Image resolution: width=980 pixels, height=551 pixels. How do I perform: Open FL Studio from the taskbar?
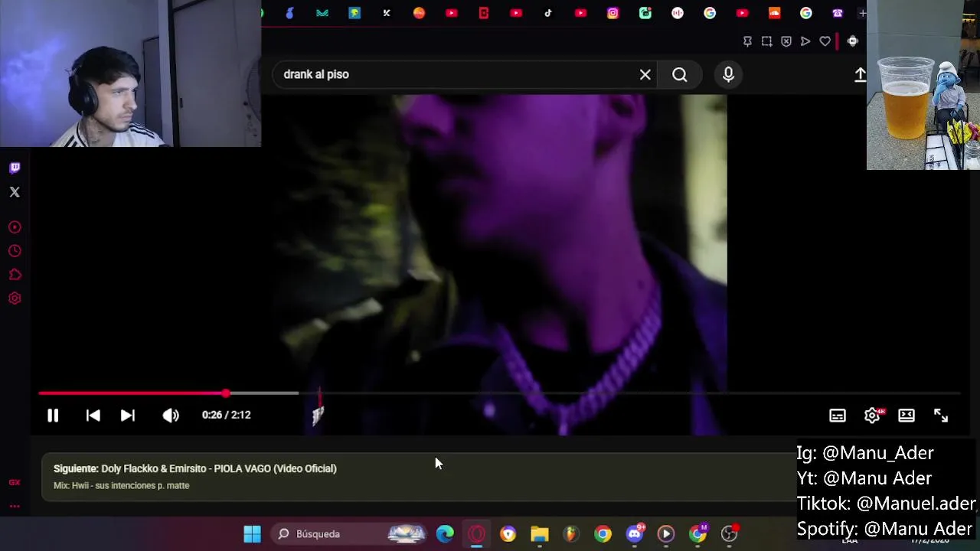571,533
